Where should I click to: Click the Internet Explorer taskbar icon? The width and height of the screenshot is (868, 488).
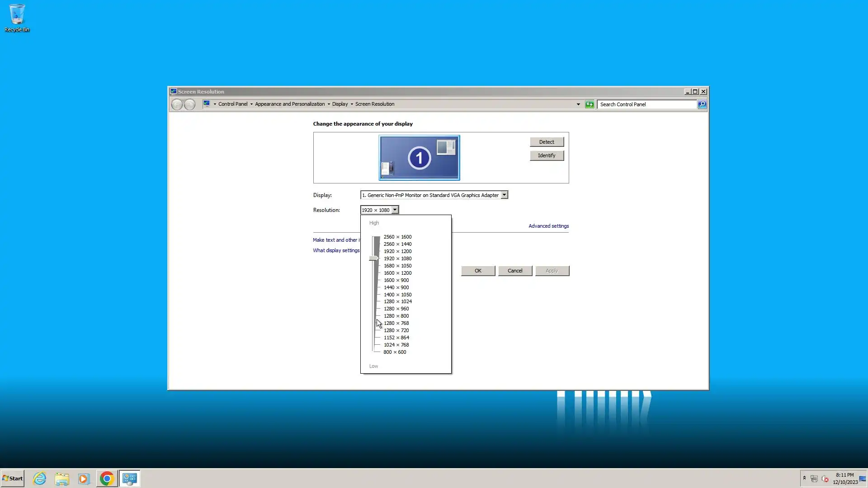point(40,479)
